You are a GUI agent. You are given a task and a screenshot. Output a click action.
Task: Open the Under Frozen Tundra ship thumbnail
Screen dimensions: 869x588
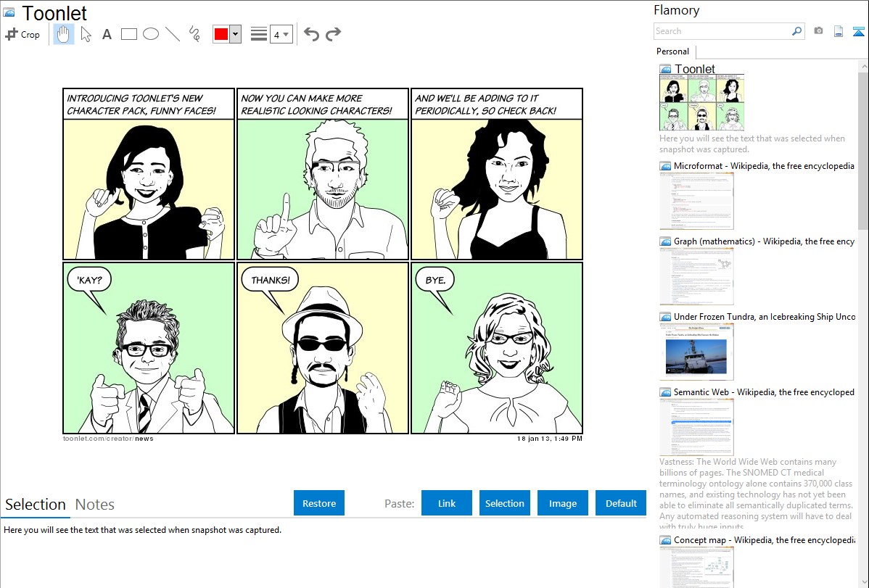point(696,352)
